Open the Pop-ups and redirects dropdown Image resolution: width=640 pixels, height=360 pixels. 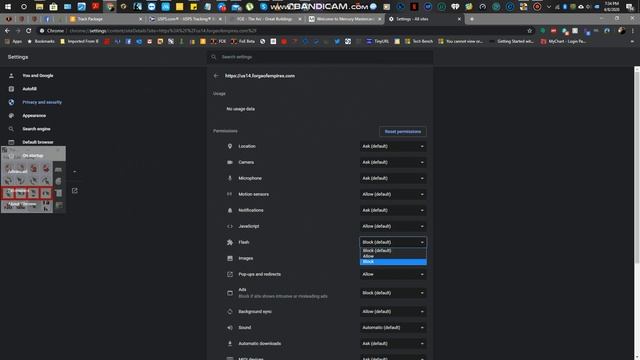393,274
